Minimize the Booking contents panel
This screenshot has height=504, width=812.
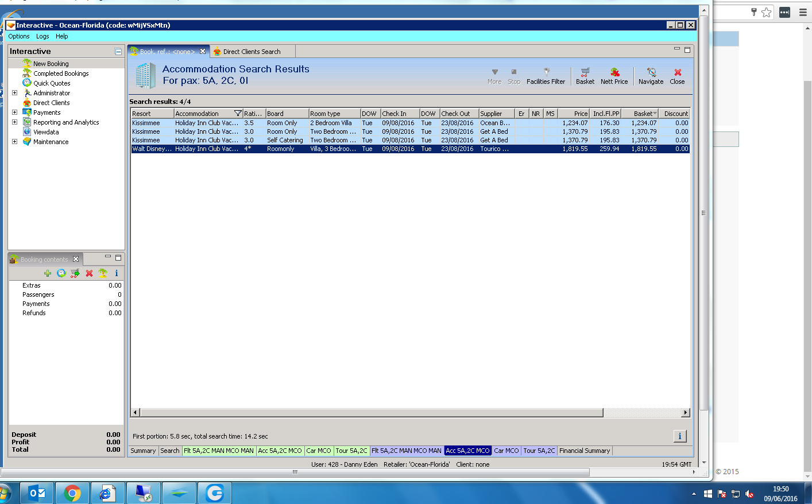[107, 257]
